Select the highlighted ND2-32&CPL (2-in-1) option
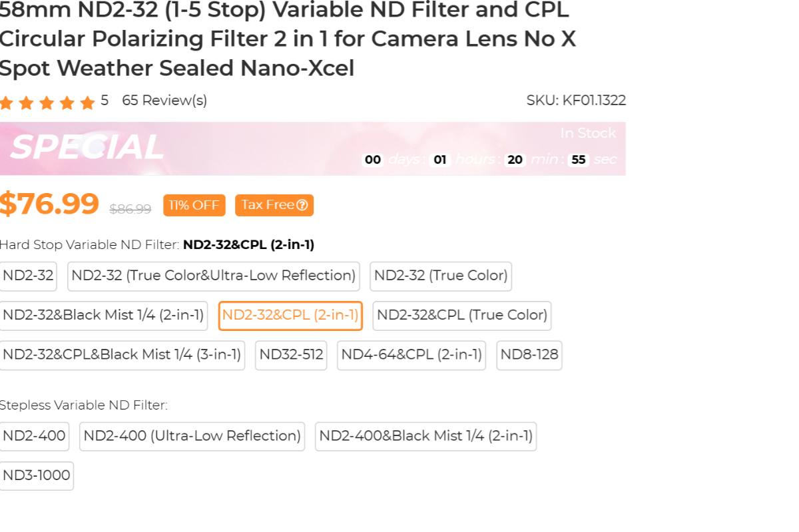The image size is (799, 532). point(290,316)
